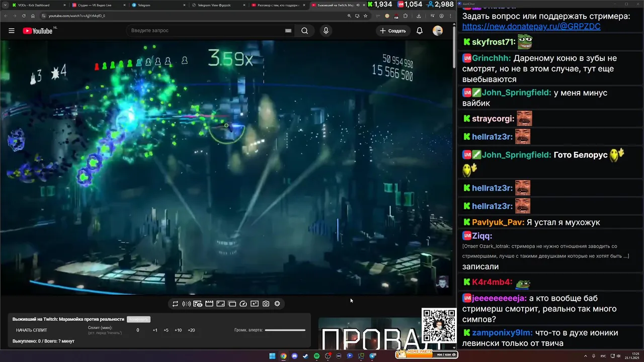
Task: Go to the browser home page icon
Action: point(33,16)
